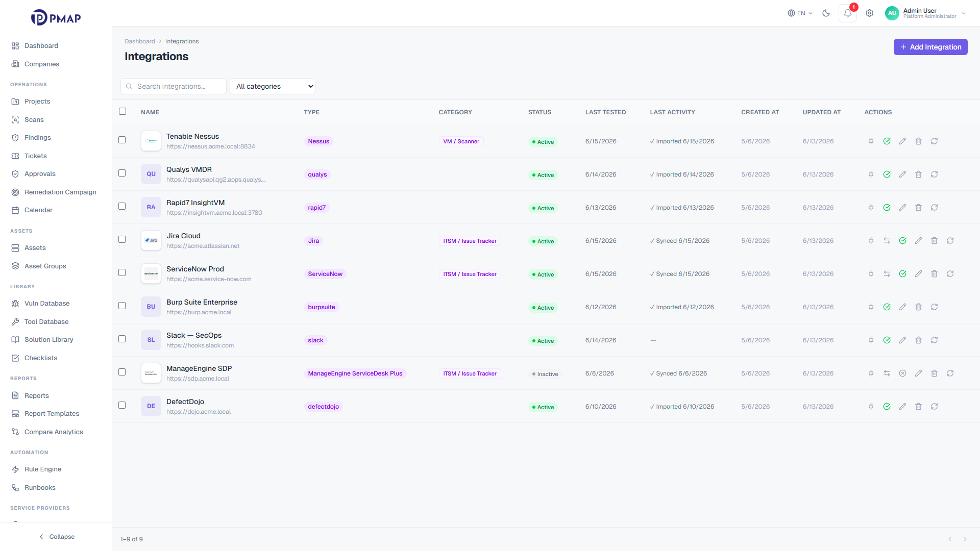Open notifications bell with red badge

[x=848, y=13]
